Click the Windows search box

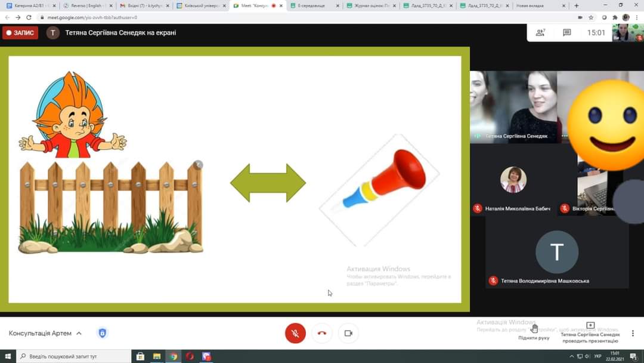click(74, 356)
